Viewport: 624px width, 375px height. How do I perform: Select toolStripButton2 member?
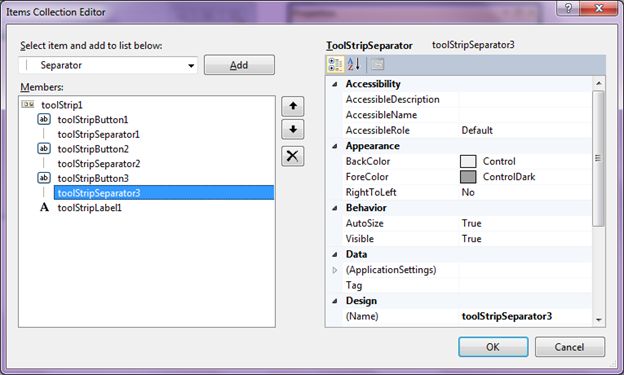[x=93, y=149]
